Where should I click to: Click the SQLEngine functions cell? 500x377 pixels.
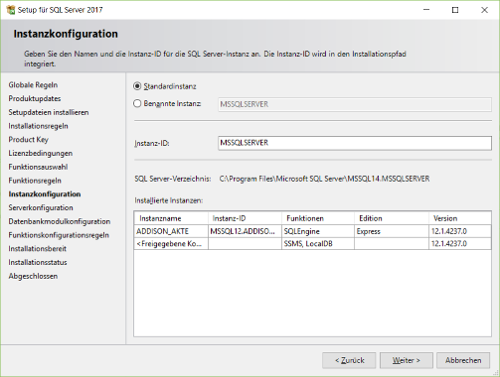318,231
